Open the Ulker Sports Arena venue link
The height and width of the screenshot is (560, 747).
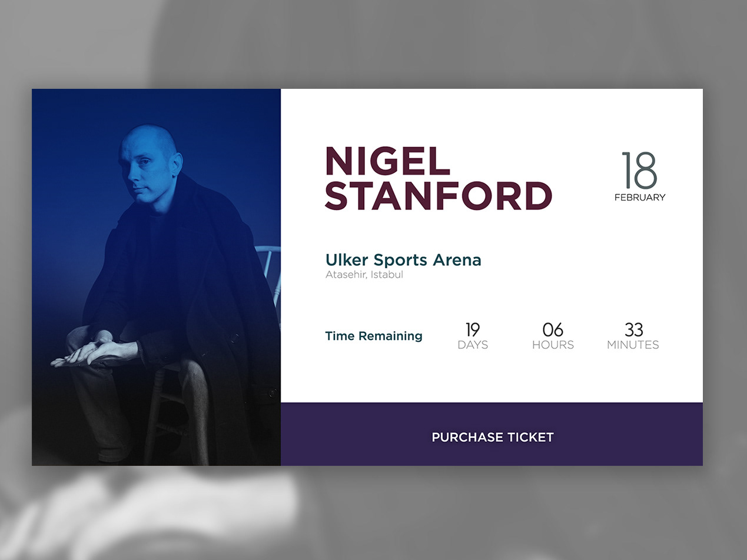pos(403,259)
